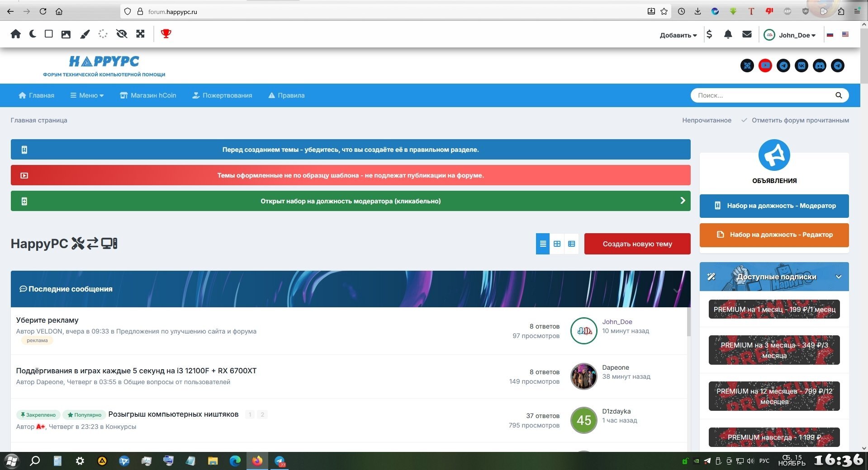Switch to grid view layout

[557, 244]
